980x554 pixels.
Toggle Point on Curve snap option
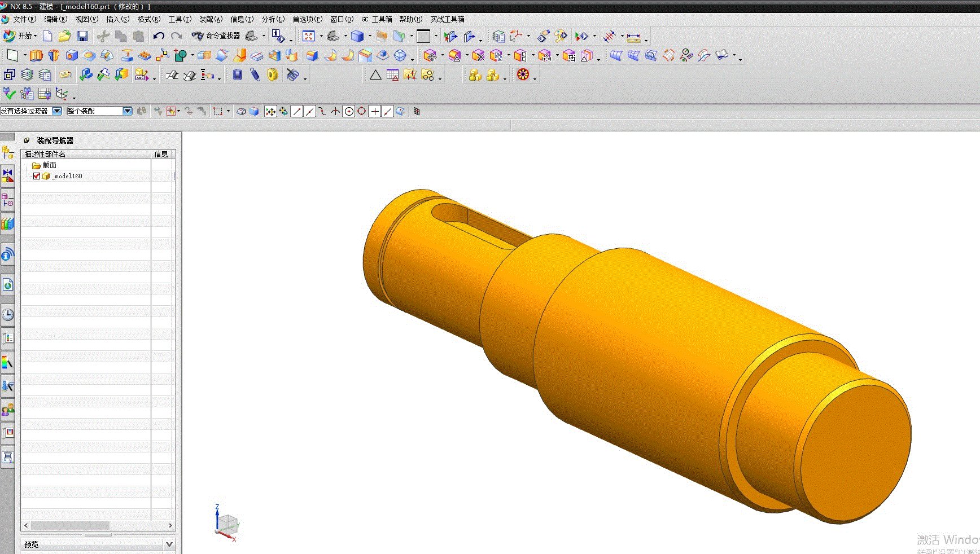(388, 112)
